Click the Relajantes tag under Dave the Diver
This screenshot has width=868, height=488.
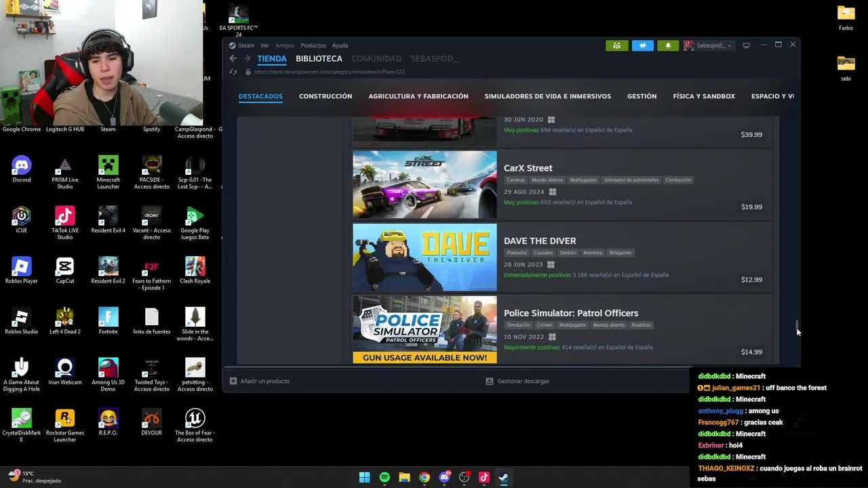(620, 253)
